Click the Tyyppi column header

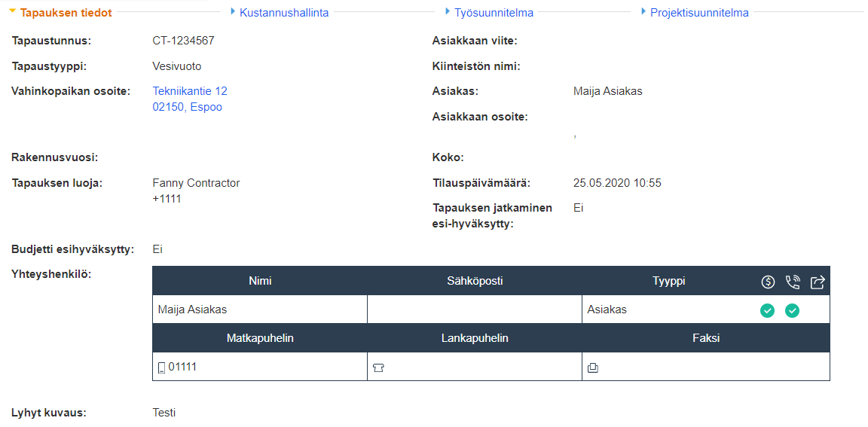(668, 281)
